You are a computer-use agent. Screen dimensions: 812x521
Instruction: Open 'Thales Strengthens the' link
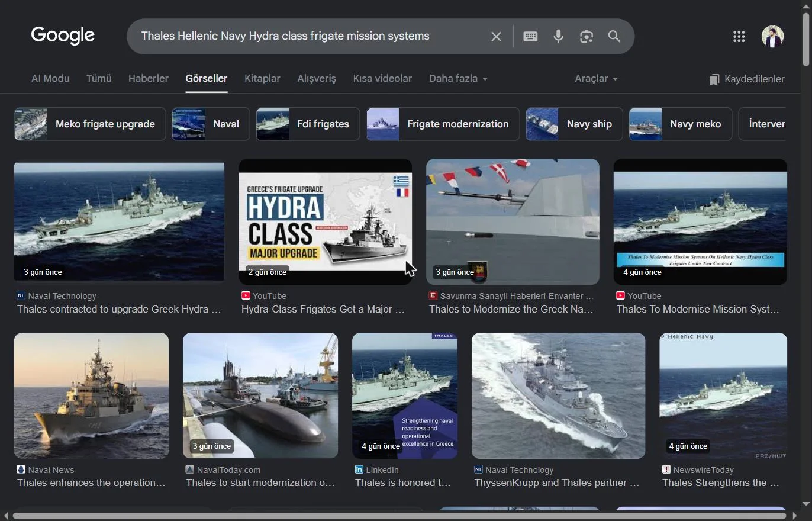click(x=721, y=483)
